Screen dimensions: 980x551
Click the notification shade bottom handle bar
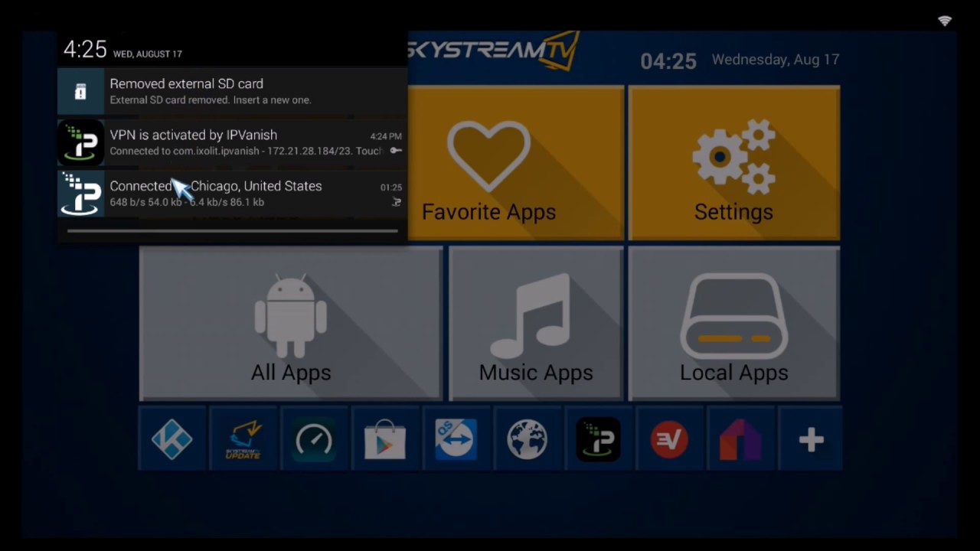point(232,230)
